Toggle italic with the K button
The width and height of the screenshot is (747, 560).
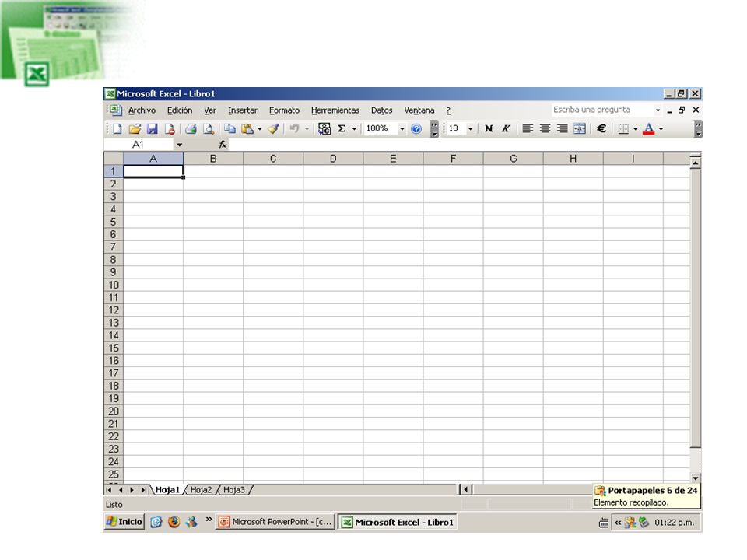506,128
